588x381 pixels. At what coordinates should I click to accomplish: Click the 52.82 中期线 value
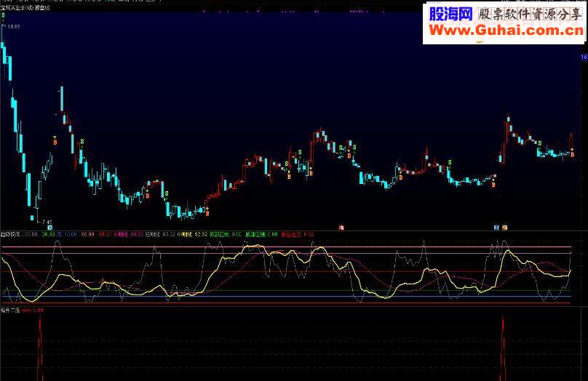pos(201,235)
